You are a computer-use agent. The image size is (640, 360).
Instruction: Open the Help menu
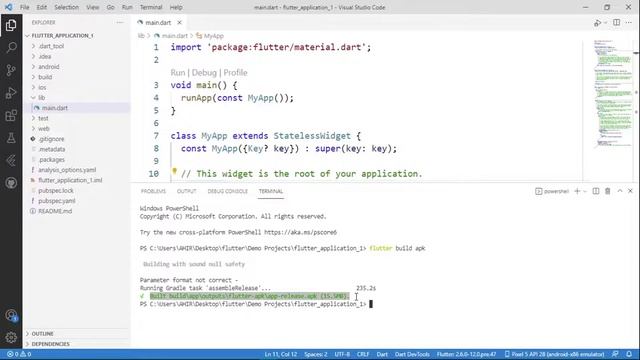(x=176, y=7)
